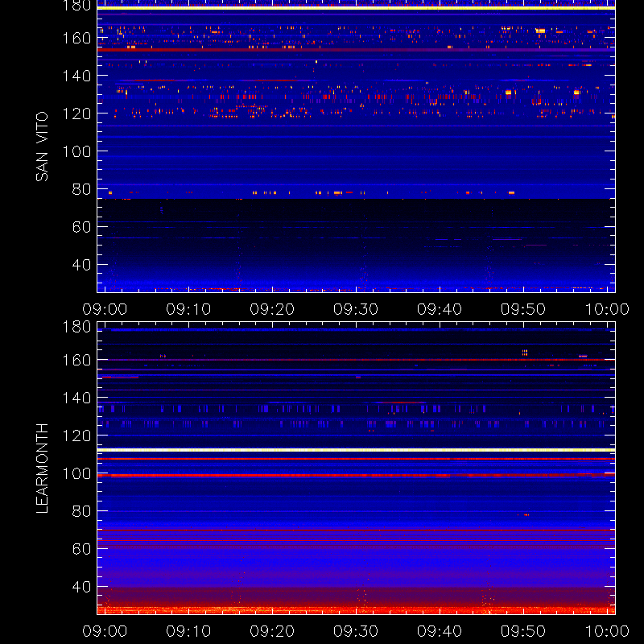Click 09:50 under the Learmonth plot
This screenshot has height=644, width=644.
pos(522,631)
